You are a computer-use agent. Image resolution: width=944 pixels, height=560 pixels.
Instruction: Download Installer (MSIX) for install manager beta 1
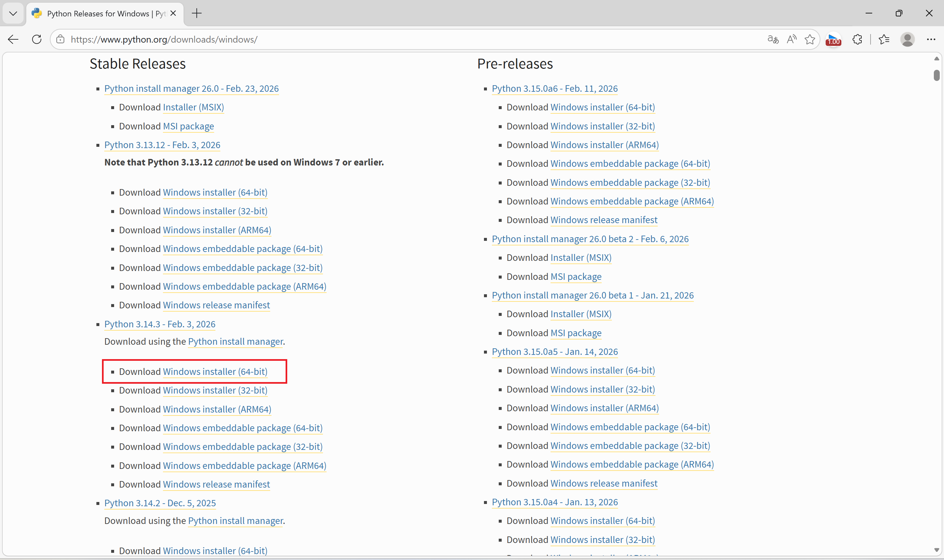(581, 314)
